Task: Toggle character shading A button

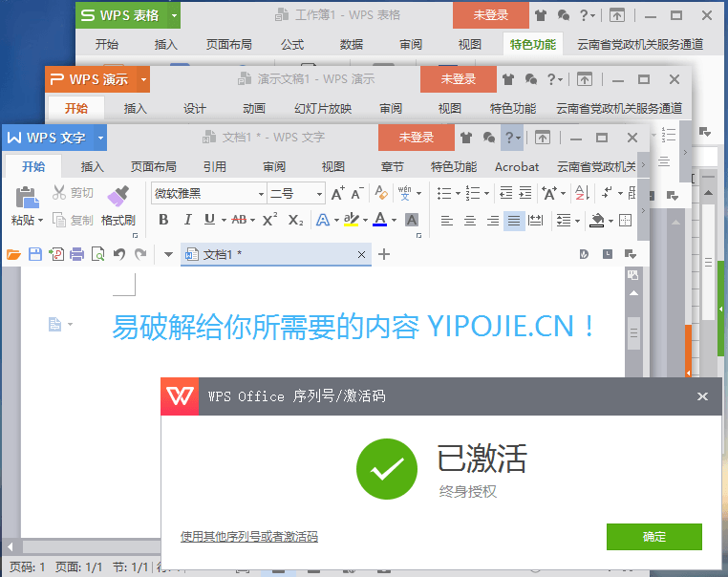Action: (x=412, y=220)
